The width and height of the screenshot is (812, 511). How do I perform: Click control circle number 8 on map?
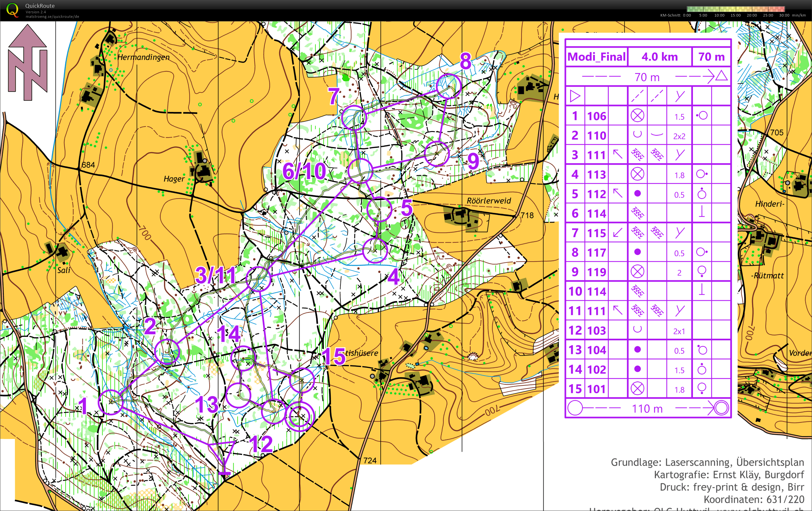448,86
